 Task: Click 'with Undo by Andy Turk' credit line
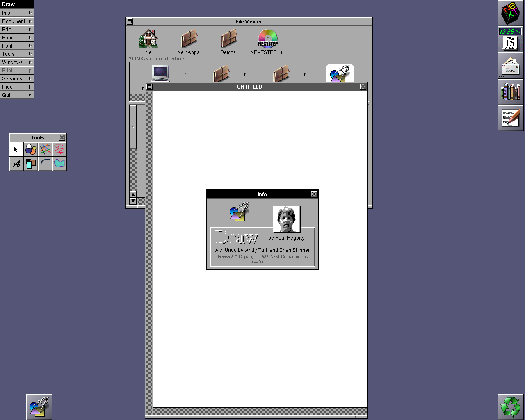pos(262,250)
